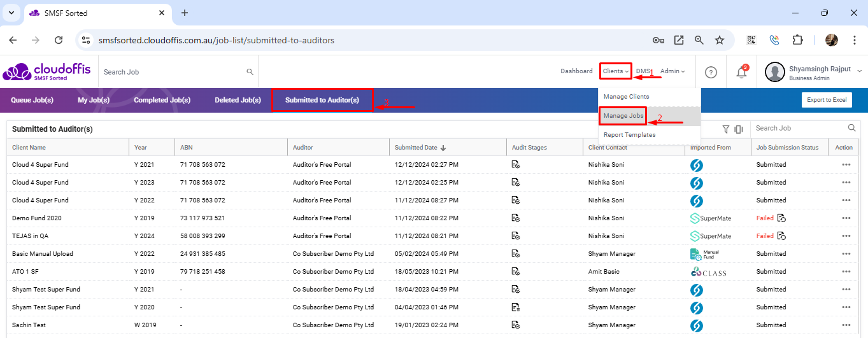The height and width of the screenshot is (338, 868).
Task: Close the SMSF Sorted browser tab
Action: (x=161, y=13)
